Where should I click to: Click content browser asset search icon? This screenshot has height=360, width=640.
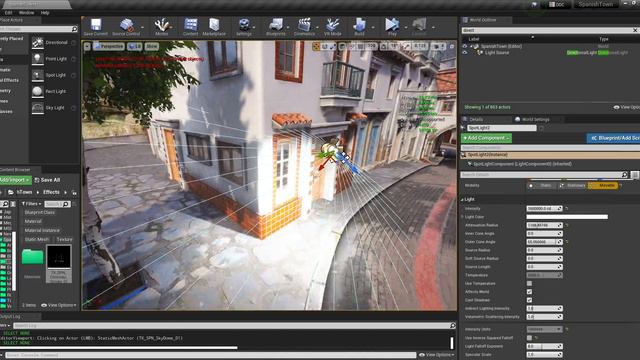tap(66, 204)
